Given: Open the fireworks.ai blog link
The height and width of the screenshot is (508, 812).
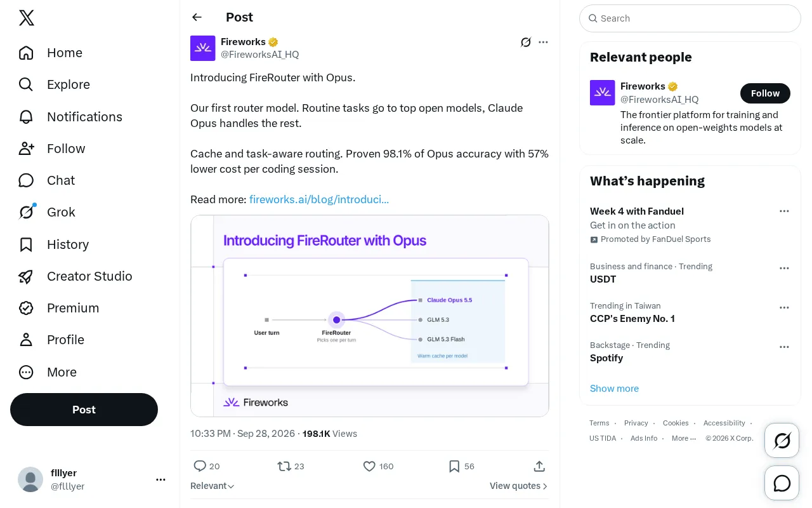Looking at the screenshot, I should point(319,199).
